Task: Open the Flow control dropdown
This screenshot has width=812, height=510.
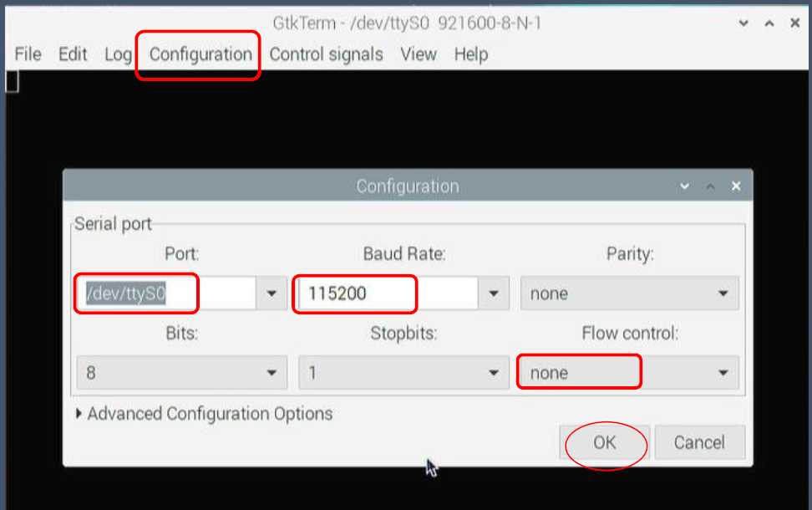Action: (x=629, y=372)
